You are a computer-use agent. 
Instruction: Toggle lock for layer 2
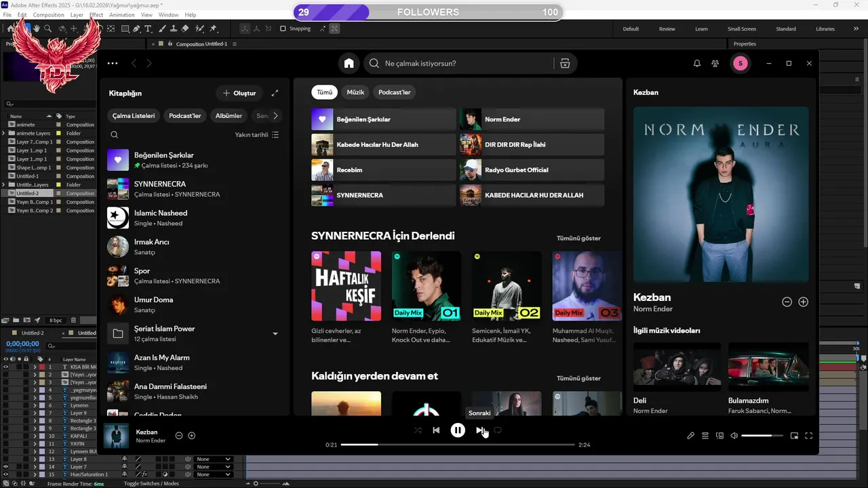click(x=26, y=374)
